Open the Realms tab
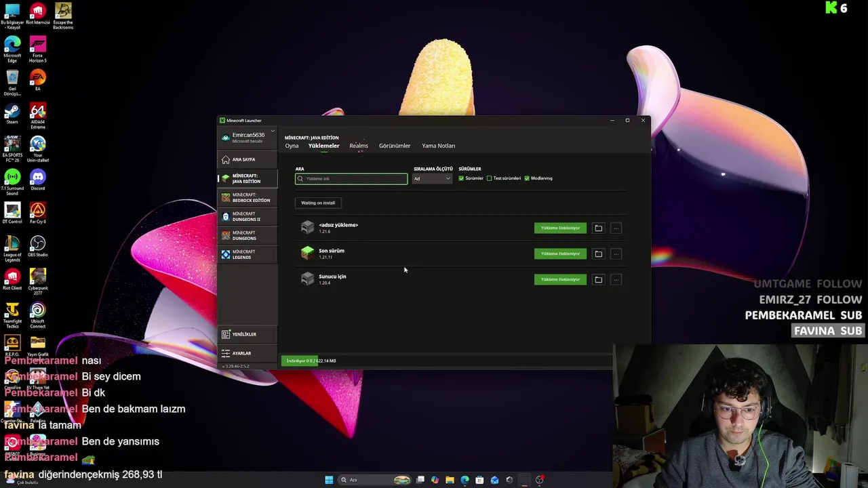868x488 pixels. pos(359,146)
